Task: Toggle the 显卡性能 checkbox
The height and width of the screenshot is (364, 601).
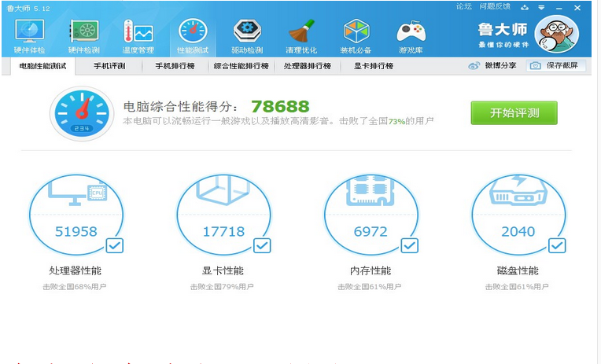Action: (x=262, y=245)
